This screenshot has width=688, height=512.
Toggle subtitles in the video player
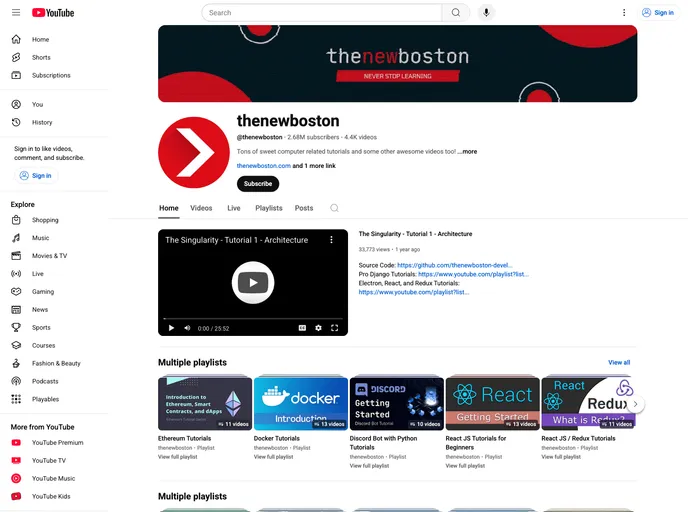pos(302,328)
